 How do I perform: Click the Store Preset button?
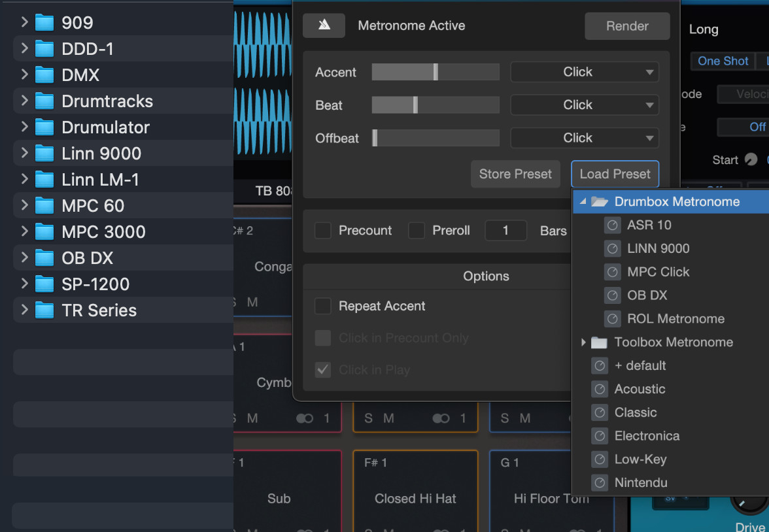pos(515,174)
